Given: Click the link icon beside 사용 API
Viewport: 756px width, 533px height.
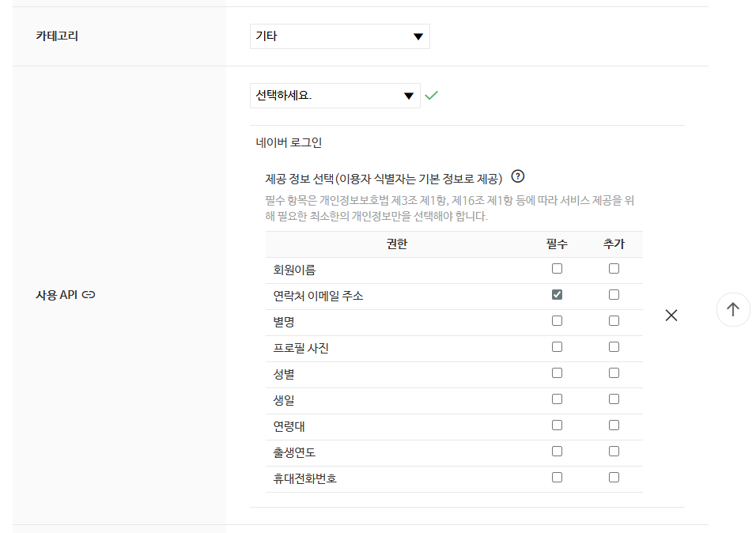Looking at the screenshot, I should pyautogui.click(x=89, y=295).
